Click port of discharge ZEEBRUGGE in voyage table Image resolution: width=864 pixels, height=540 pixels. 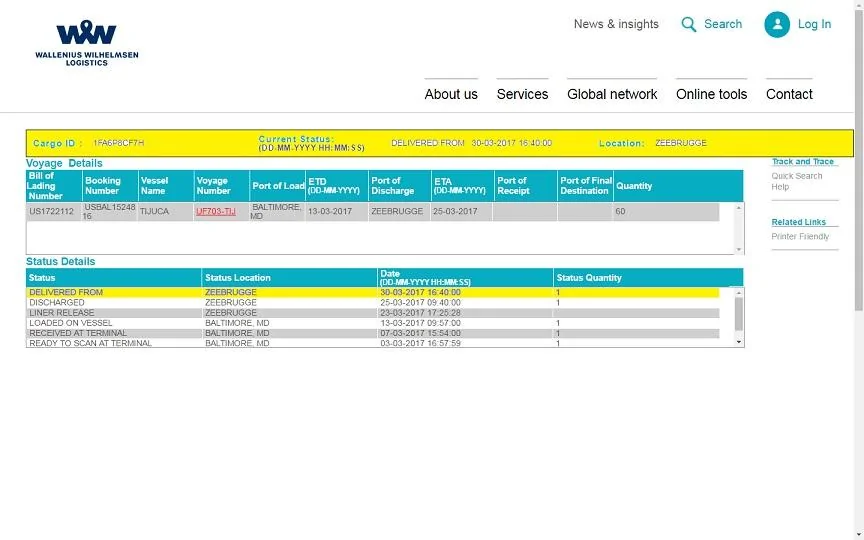[x=397, y=212]
